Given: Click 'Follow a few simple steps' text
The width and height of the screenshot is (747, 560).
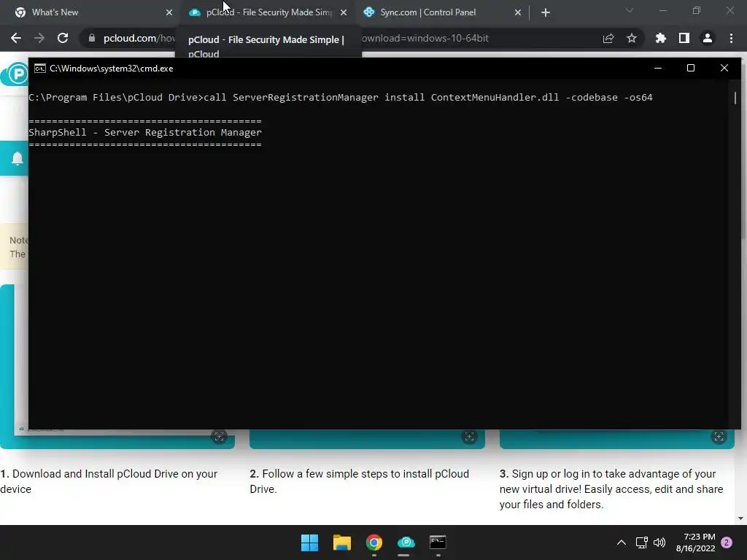Looking at the screenshot, I should (359, 481).
